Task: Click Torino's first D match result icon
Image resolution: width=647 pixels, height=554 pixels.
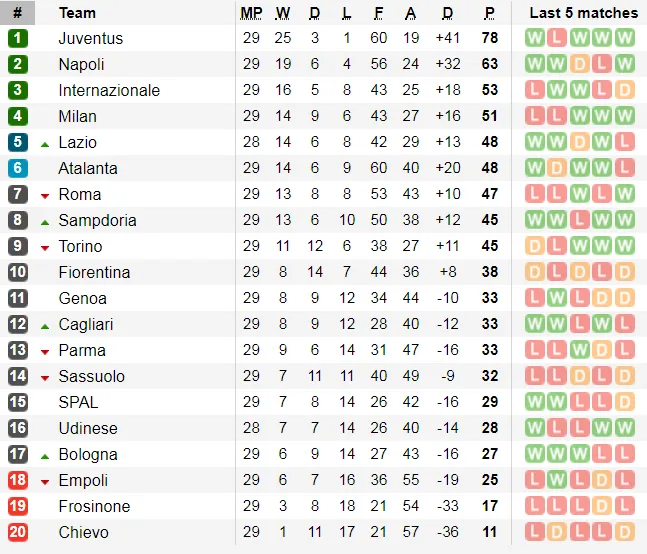Action: pos(535,246)
